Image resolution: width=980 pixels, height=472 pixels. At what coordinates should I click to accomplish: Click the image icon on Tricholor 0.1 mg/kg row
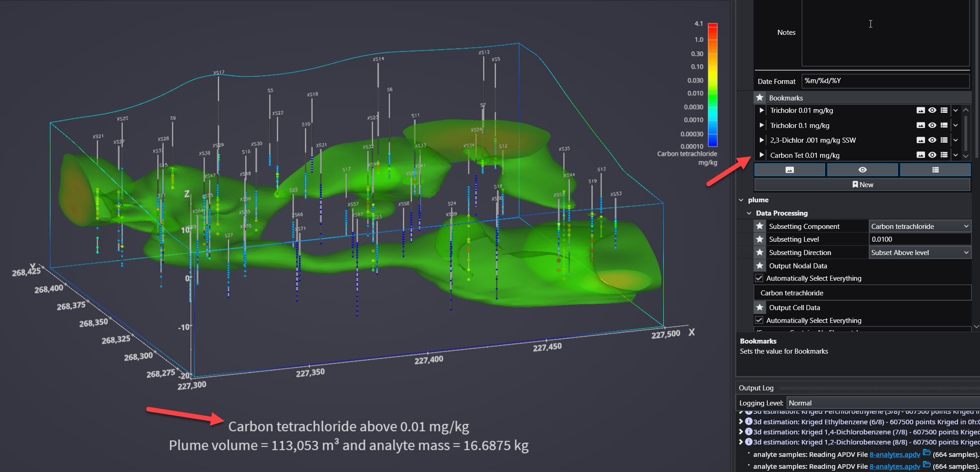920,125
